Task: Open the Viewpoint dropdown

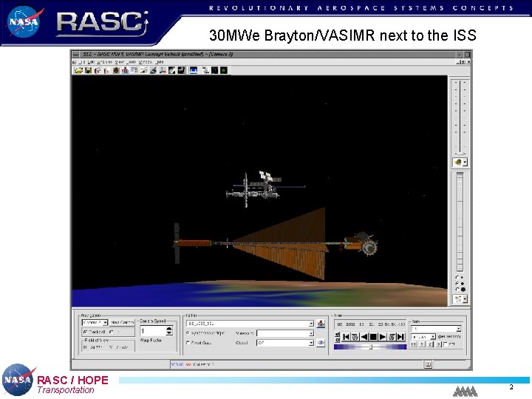Action: pyautogui.click(x=311, y=333)
